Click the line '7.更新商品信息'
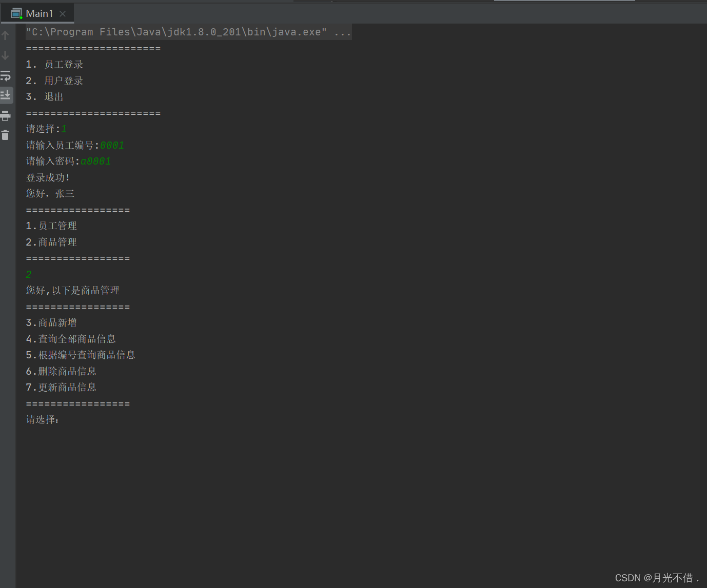The height and width of the screenshot is (588, 707). tap(61, 388)
